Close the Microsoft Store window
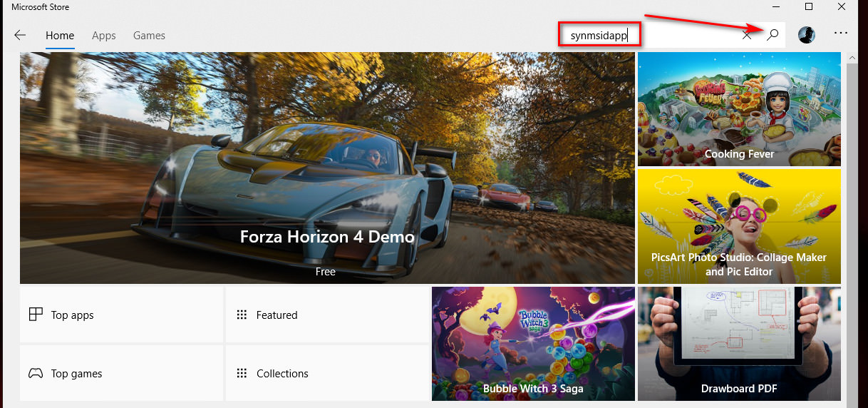 click(842, 7)
